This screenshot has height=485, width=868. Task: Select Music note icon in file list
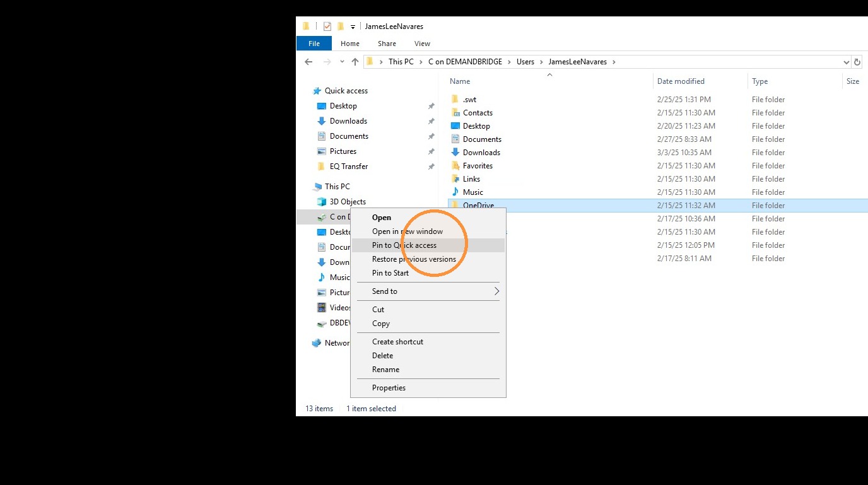click(455, 192)
